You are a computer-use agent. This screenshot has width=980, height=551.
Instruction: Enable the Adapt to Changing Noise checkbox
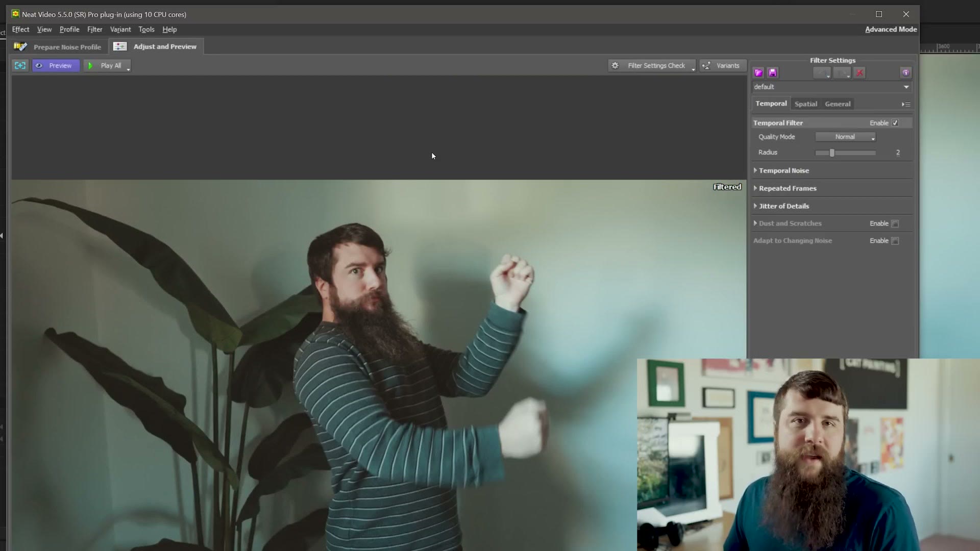[x=895, y=241]
